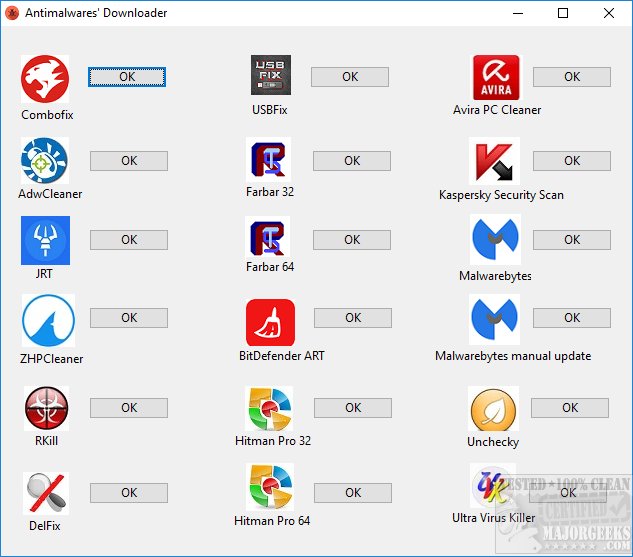This screenshot has height=557, width=633.
Task: Click OK beside BitDefender ART
Action: point(353,318)
